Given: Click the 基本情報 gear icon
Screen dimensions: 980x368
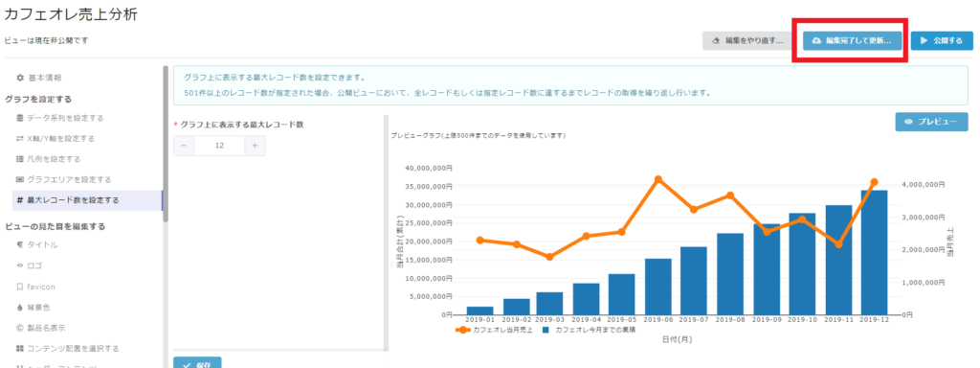Looking at the screenshot, I should pyautogui.click(x=20, y=79).
